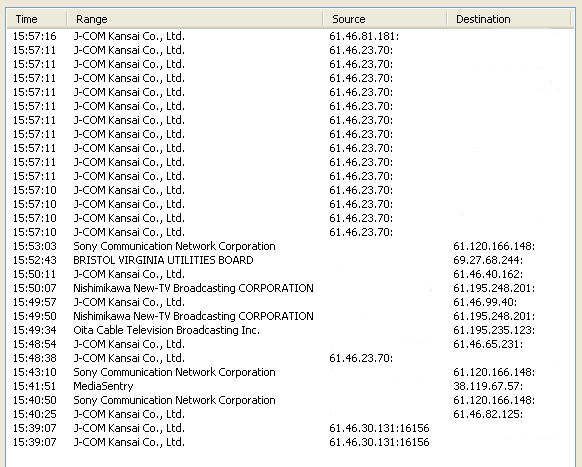This screenshot has width=582, height=467.
Task: Select the 15:43:10 Sony Communication Network row
Action: pyautogui.click(x=291, y=372)
